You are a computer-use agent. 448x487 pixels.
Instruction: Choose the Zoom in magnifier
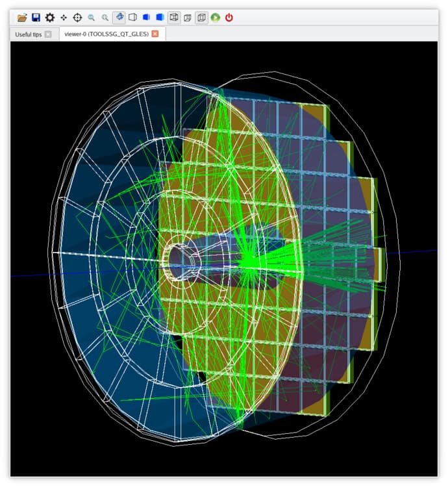[x=105, y=18]
